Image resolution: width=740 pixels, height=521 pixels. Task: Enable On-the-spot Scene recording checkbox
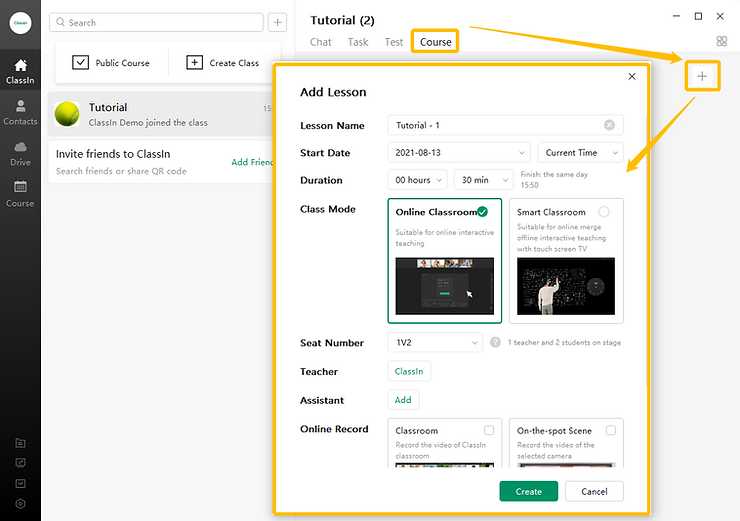pos(610,431)
